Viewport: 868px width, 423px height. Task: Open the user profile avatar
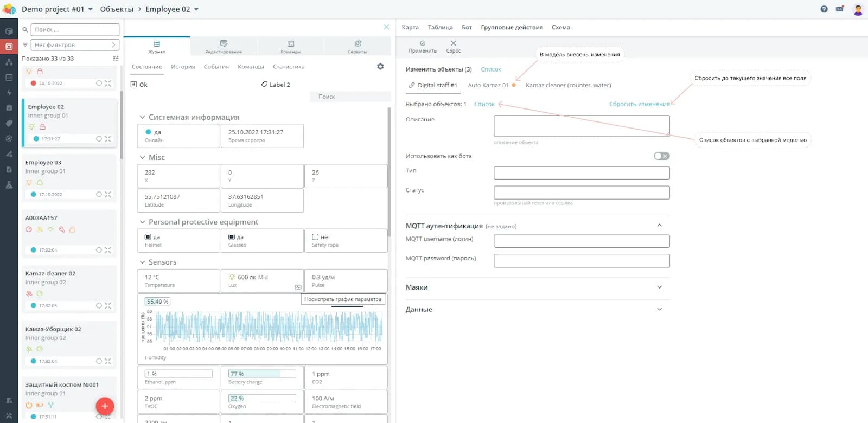858,9
